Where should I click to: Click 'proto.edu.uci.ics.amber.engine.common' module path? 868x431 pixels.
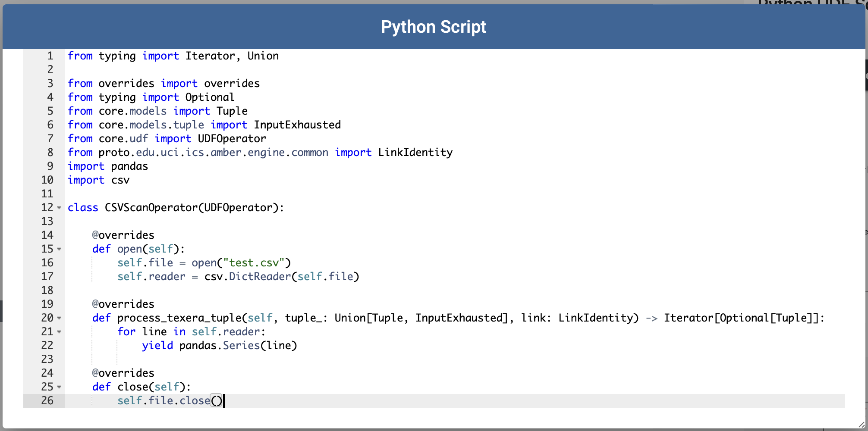point(214,153)
